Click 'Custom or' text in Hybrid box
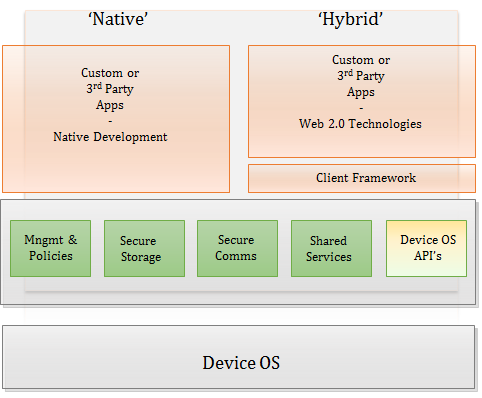The width and height of the screenshot is (482, 398). point(361,60)
